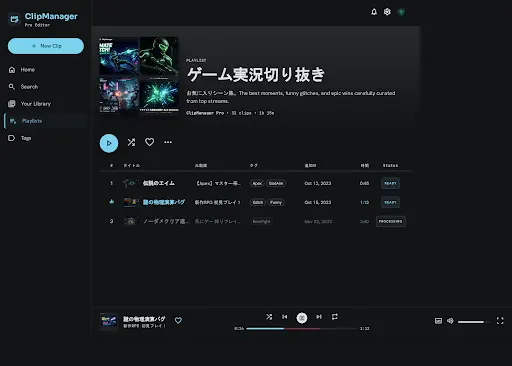Mute audio with the speaker icon
512x366 pixels.
[450, 321]
